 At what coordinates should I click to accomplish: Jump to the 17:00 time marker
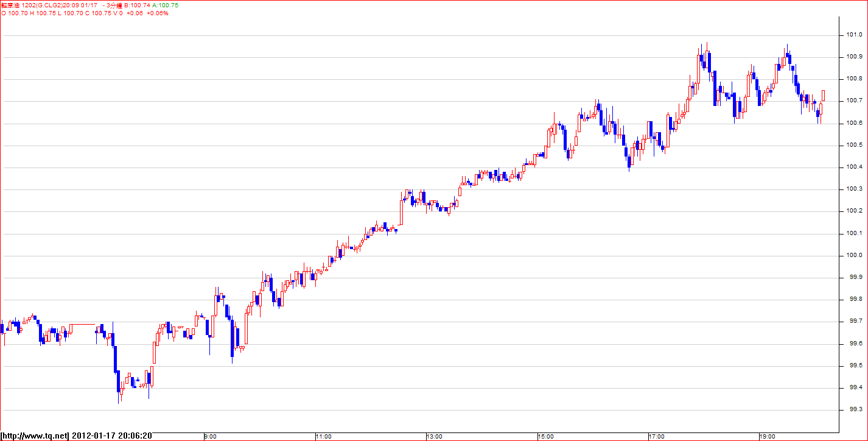(657, 437)
